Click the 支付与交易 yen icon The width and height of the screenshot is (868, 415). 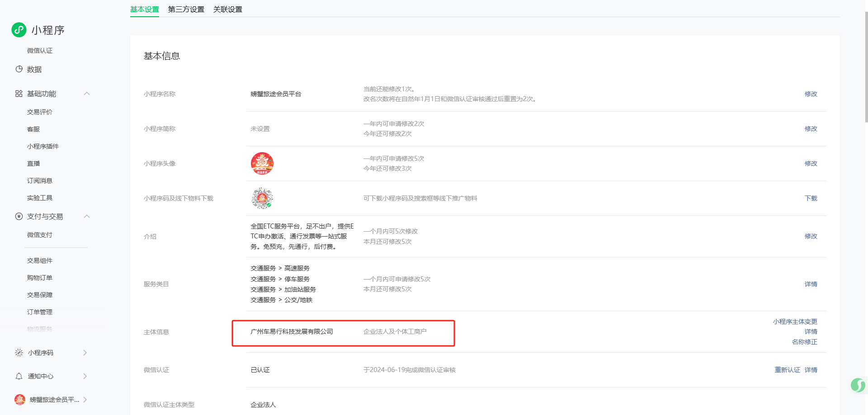click(x=19, y=216)
